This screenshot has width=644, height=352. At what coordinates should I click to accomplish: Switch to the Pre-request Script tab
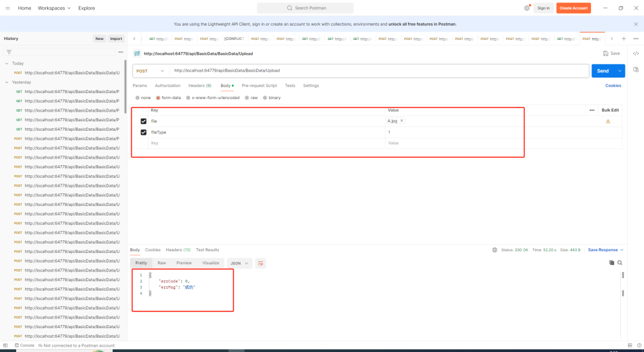click(x=259, y=86)
